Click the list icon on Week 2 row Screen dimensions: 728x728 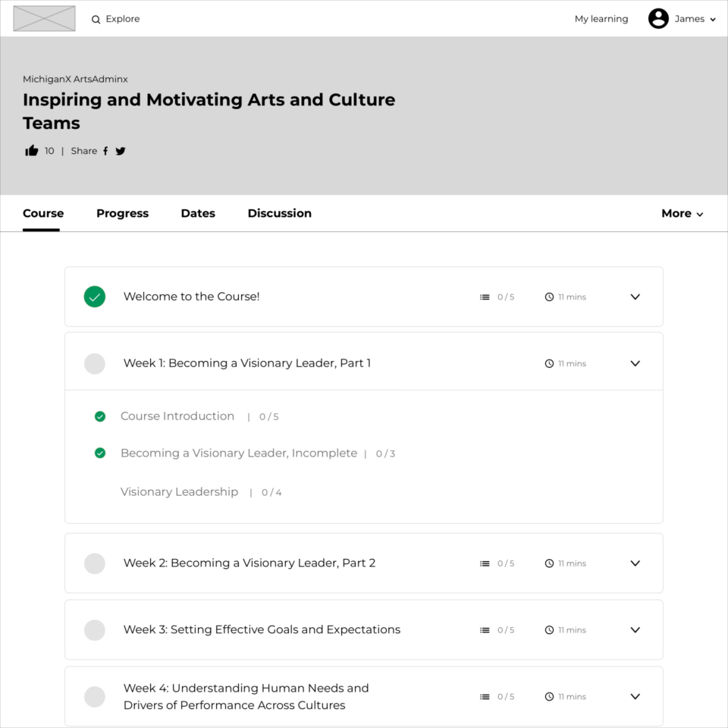485,563
